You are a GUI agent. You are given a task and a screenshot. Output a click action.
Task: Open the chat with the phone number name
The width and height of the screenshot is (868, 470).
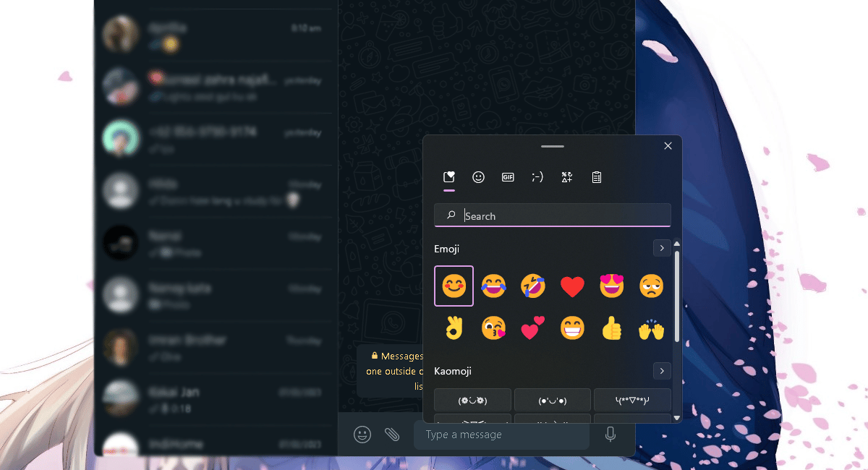(x=215, y=140)
